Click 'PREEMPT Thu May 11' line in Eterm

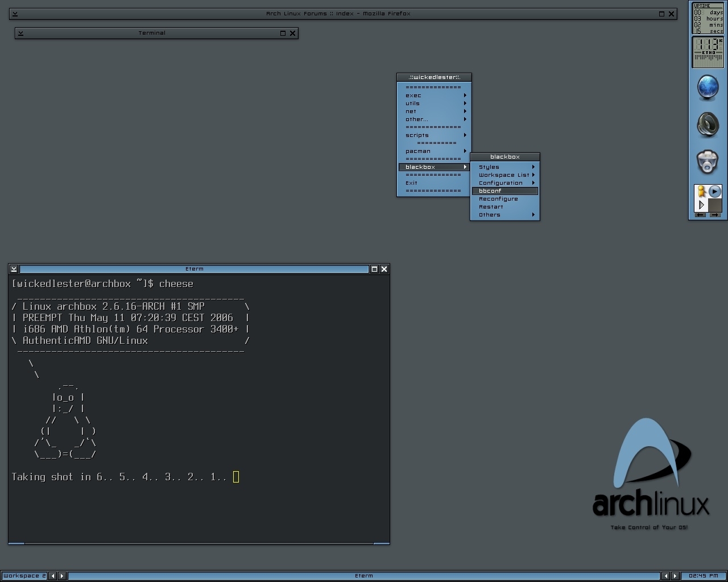(128, 318)
